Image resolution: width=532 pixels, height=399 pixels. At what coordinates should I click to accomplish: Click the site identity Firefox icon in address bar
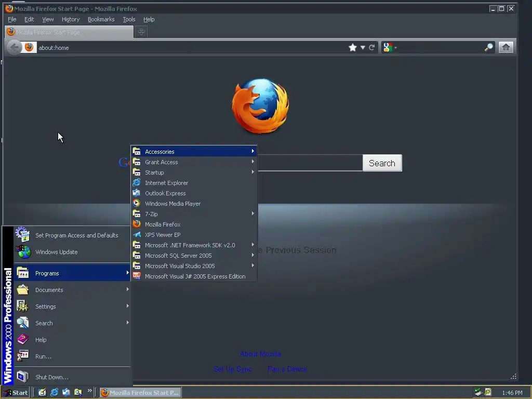(29, 47)
